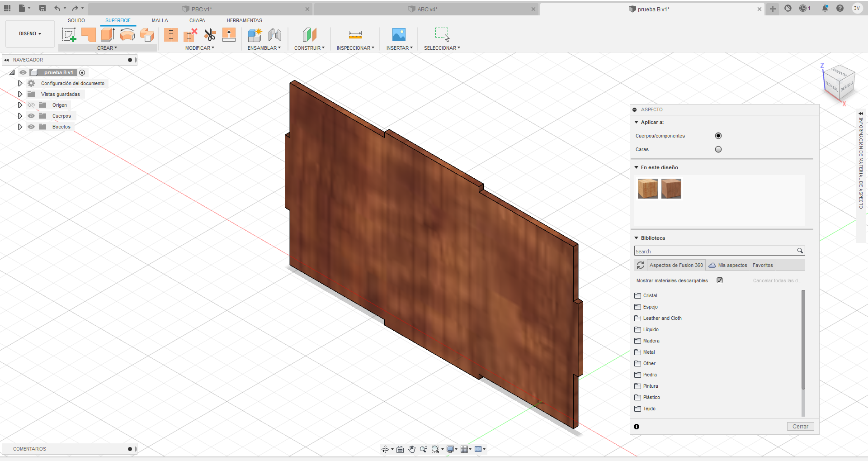Select the Unstitch tool with red X

click(190, 35)
